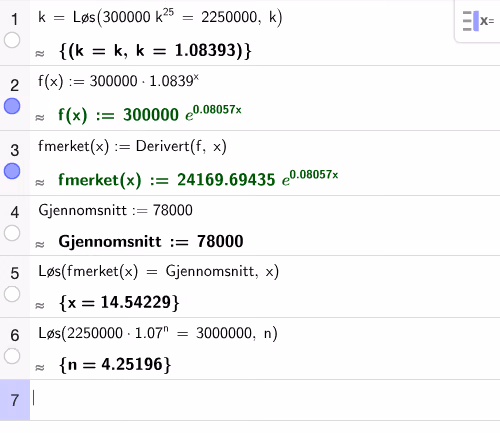Edit input f(x) := 300000 · 1.0839^x
The image size is (500, 433).
click(118, 81)
